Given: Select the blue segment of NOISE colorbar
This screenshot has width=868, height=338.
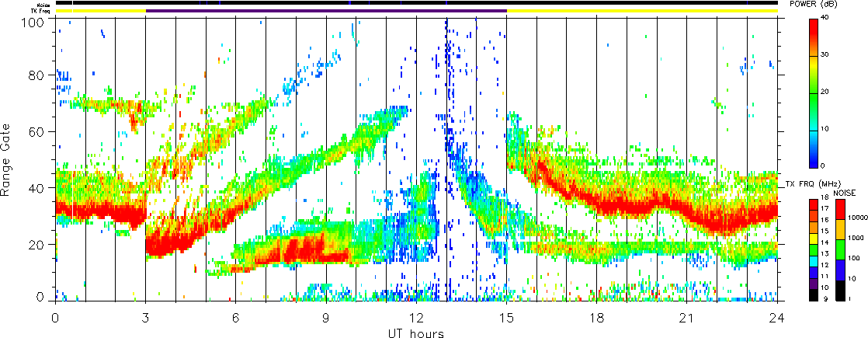Looking at the screenshot, I should point(840,270).
